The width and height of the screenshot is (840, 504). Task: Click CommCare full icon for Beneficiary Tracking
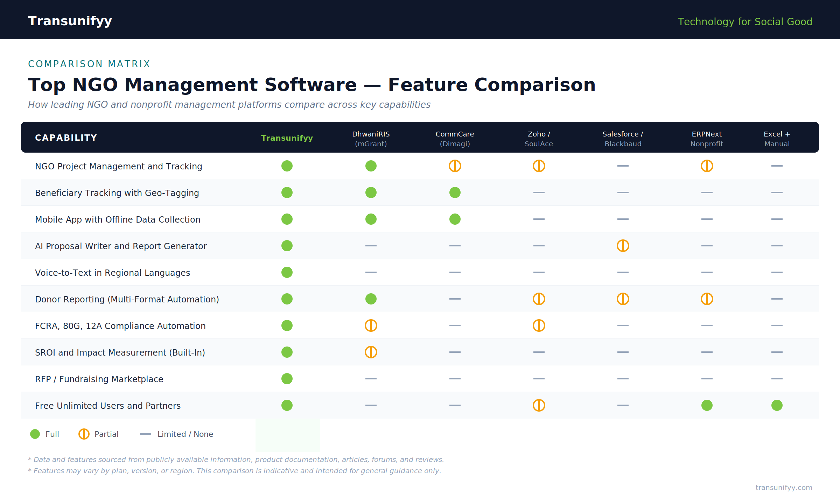(455, 192)
